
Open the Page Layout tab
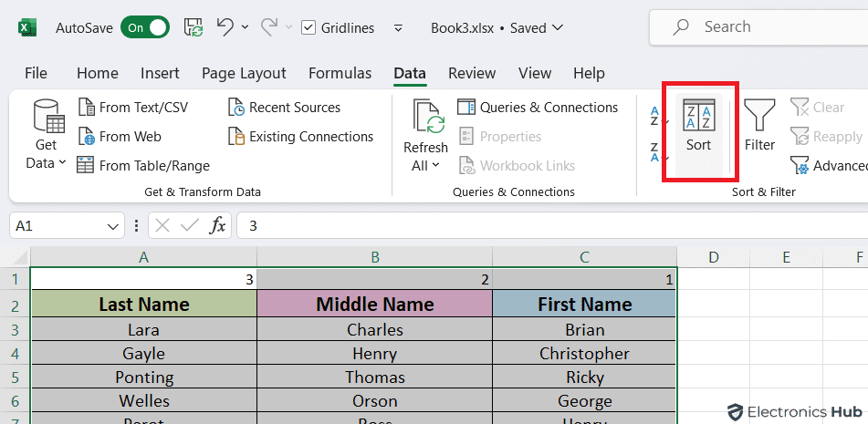tap(244, 73)
